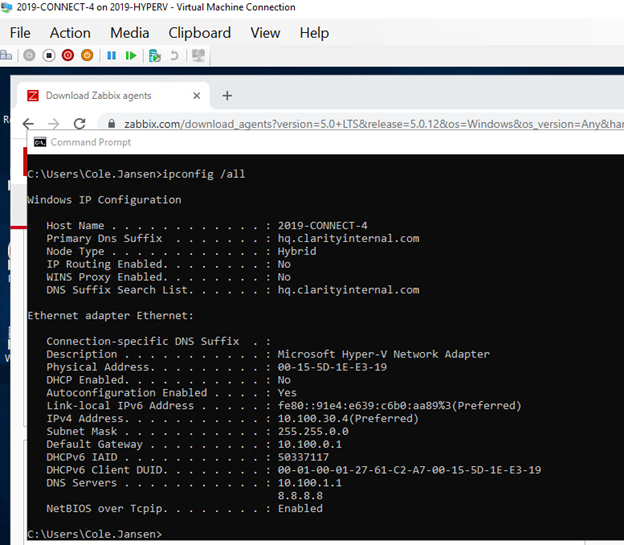Screen dimensions: 624x545
Task: Click the NetBIOS over Tcpip Enabled value
Action: click(300, 508)
